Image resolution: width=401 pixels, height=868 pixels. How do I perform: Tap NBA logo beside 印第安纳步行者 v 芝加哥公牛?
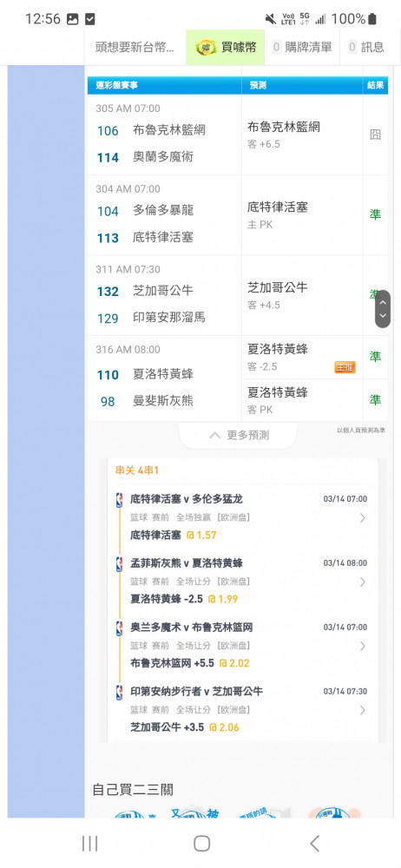click(119, 692)
